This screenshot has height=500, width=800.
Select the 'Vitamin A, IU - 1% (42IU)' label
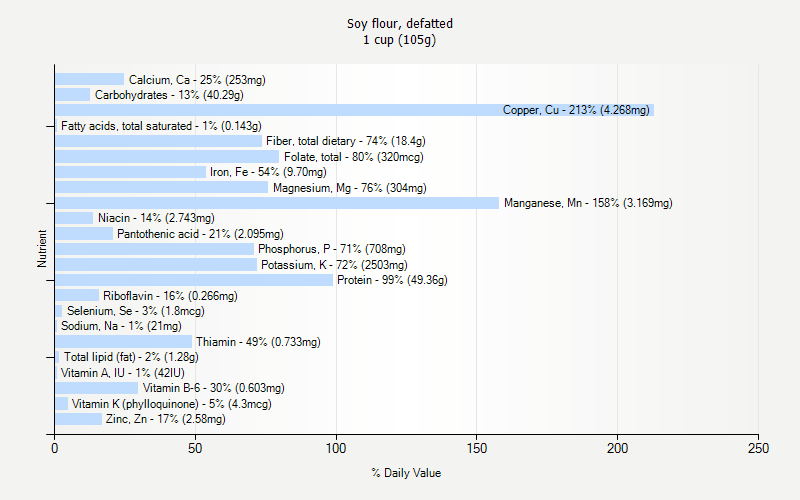click(x=122, y=373)
